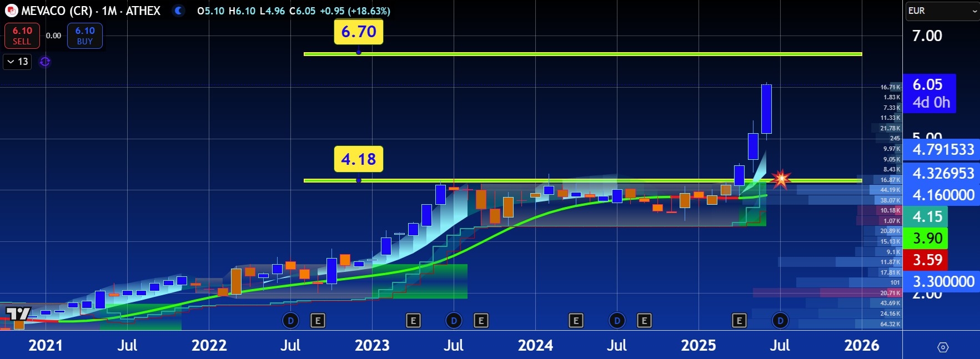Click the L4.96 low value
This screenshot has width=980, height=359.
coord(273,11)
